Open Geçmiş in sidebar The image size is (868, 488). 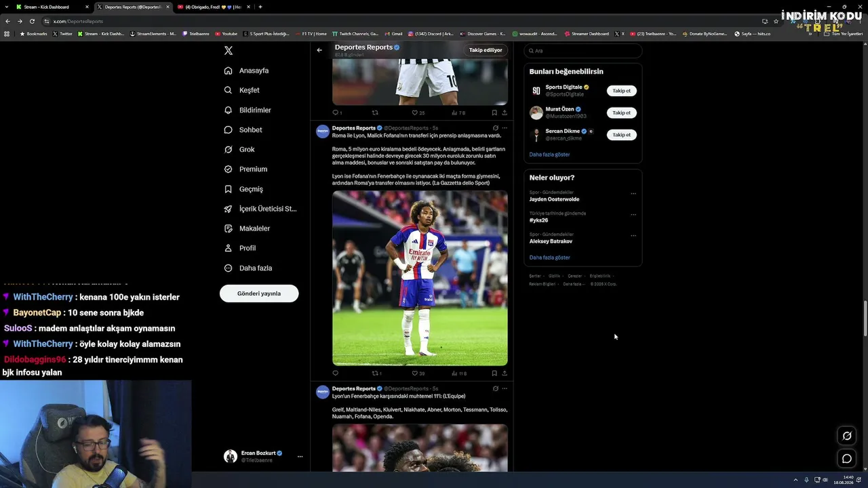click(243, 189)
